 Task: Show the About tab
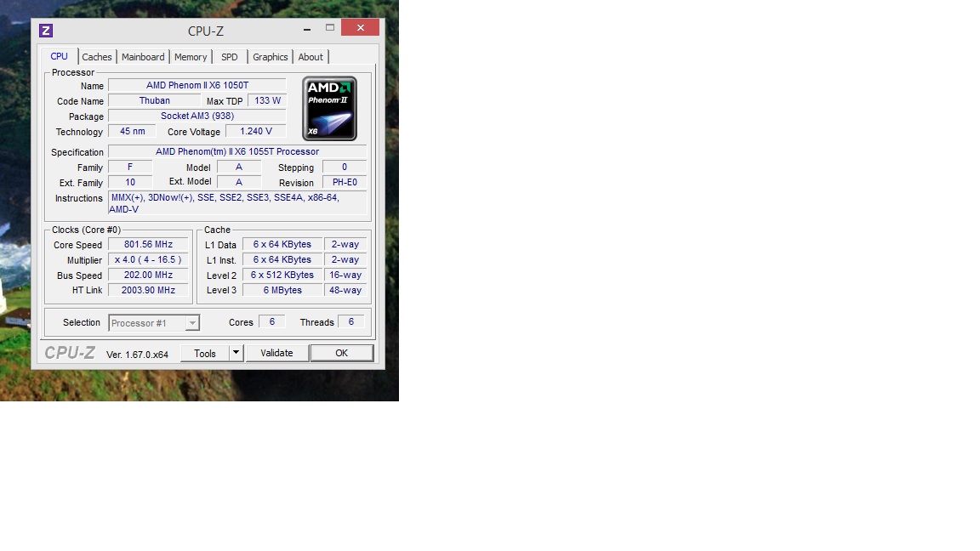(x=311, y=57)
